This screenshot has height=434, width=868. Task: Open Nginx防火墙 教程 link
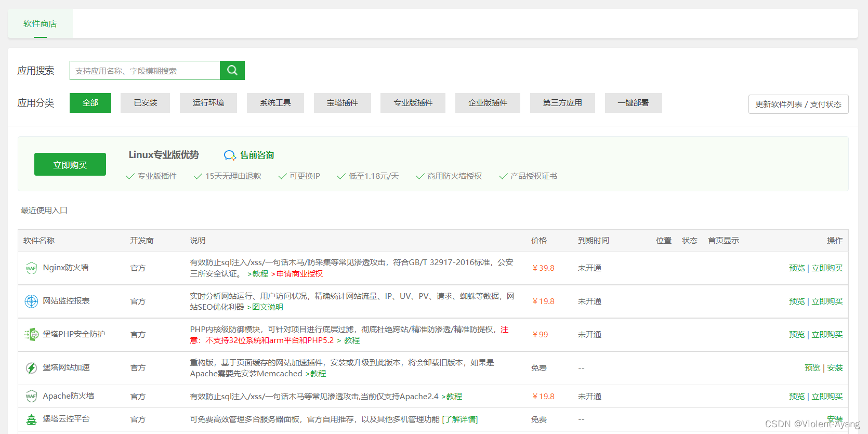tap(258, 274)
